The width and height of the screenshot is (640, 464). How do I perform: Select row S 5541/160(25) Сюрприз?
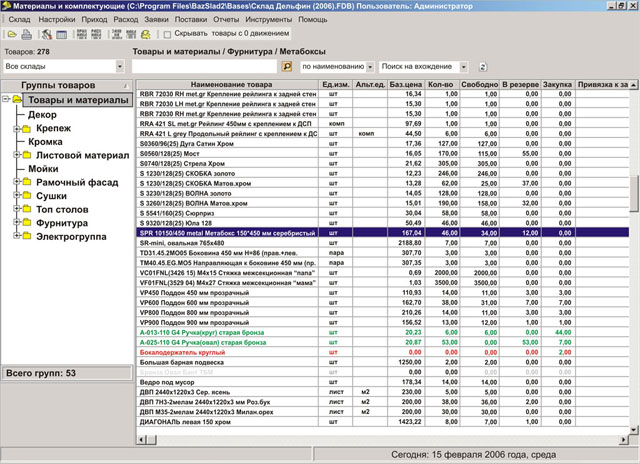click(383, 213)
